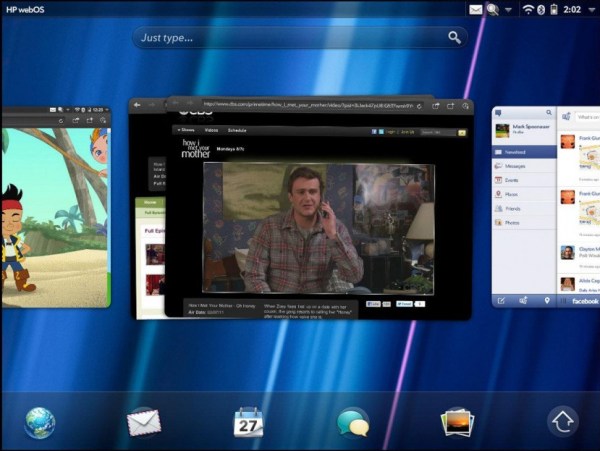Click the How I Met Your Mother logo

point(195,149)
